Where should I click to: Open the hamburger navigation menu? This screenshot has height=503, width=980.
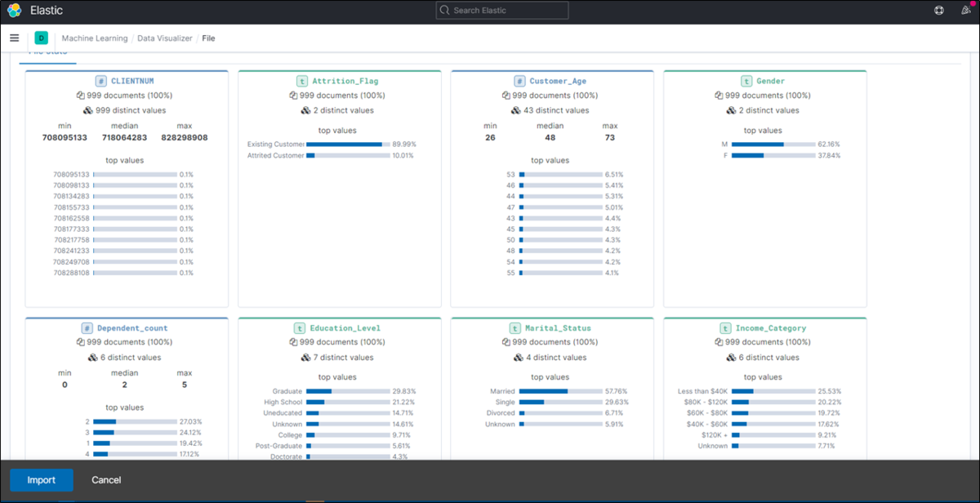tap(14, 38)
